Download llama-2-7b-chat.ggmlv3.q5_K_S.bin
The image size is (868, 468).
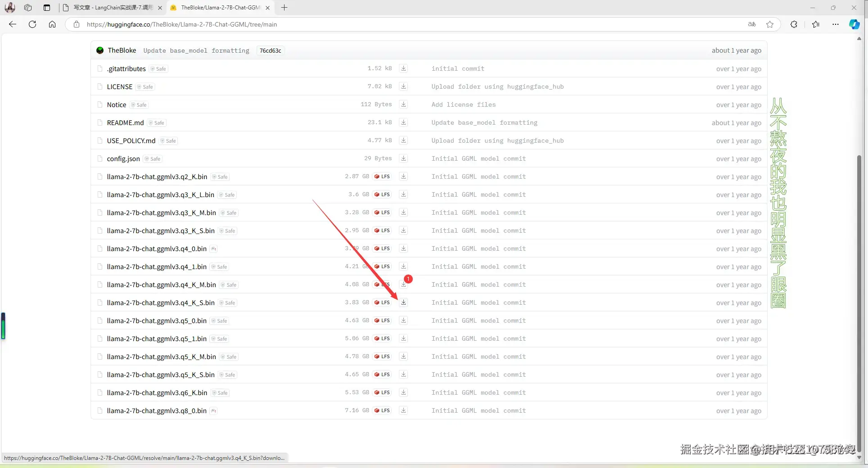click(x=403, y=374)
